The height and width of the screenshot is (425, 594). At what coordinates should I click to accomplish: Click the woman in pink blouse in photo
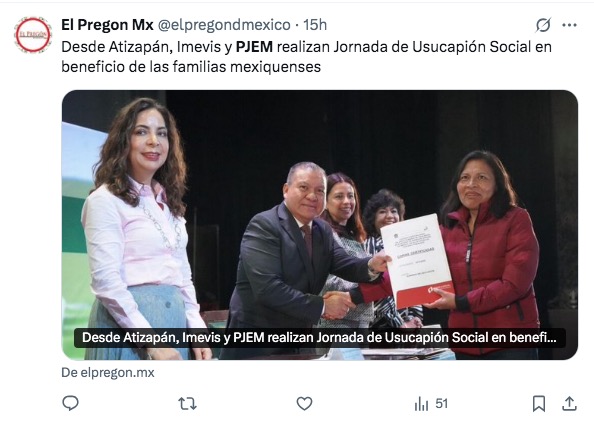tap(142, 227)
